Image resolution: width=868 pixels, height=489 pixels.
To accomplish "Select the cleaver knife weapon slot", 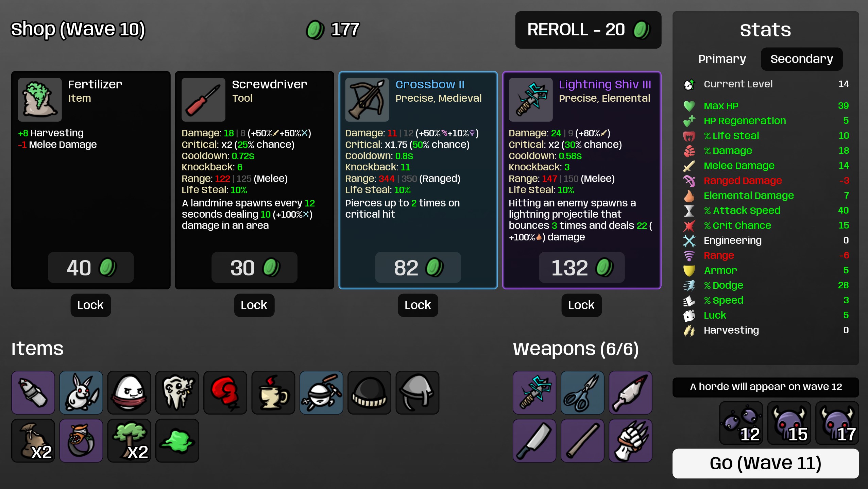I will (534, 440).
